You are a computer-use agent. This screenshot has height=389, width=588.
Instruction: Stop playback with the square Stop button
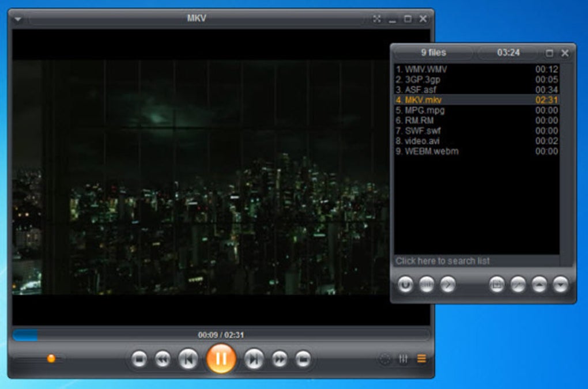point(139,359)
